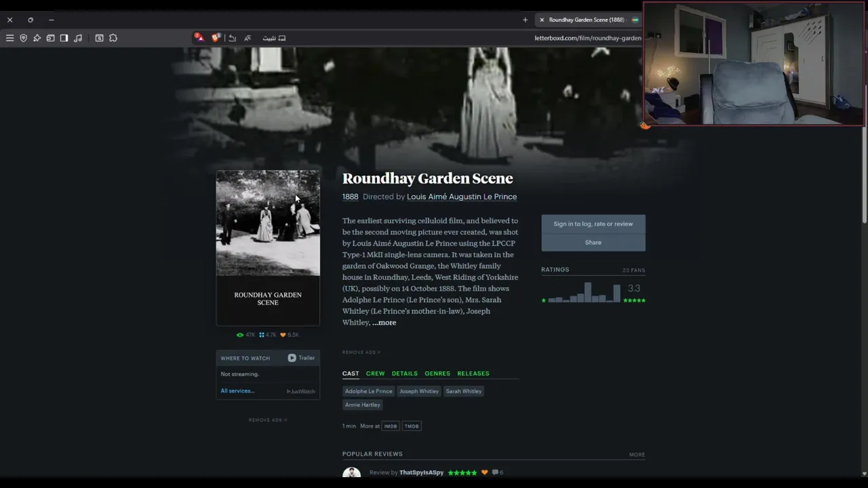The height and width of the screenshot is (488, 868).
Task: Click the single green star under ratings
Action: coord(543,300)
